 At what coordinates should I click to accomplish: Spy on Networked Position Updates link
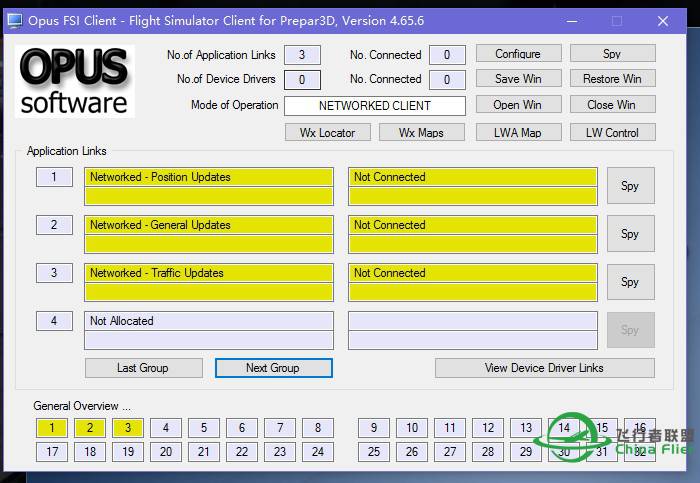(630, 186)
